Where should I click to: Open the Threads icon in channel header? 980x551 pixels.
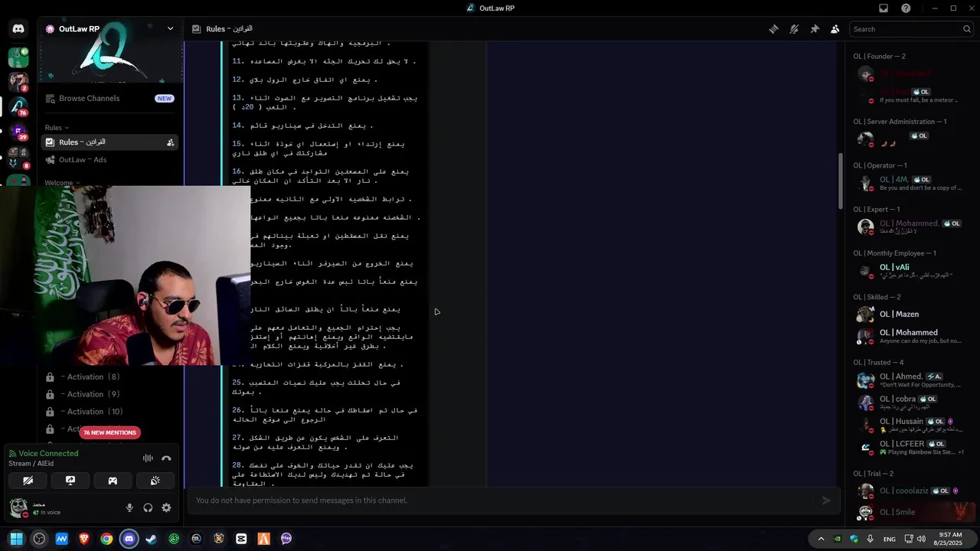773,29
